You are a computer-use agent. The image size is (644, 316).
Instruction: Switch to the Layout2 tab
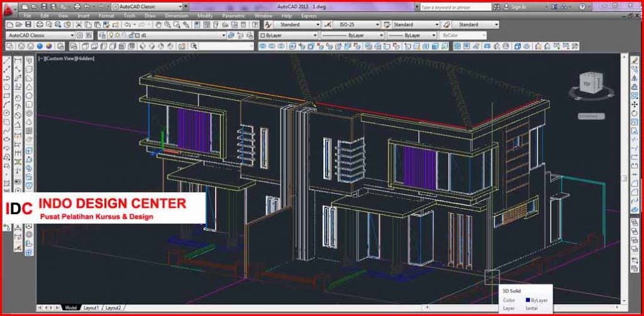tap(113, 307)
